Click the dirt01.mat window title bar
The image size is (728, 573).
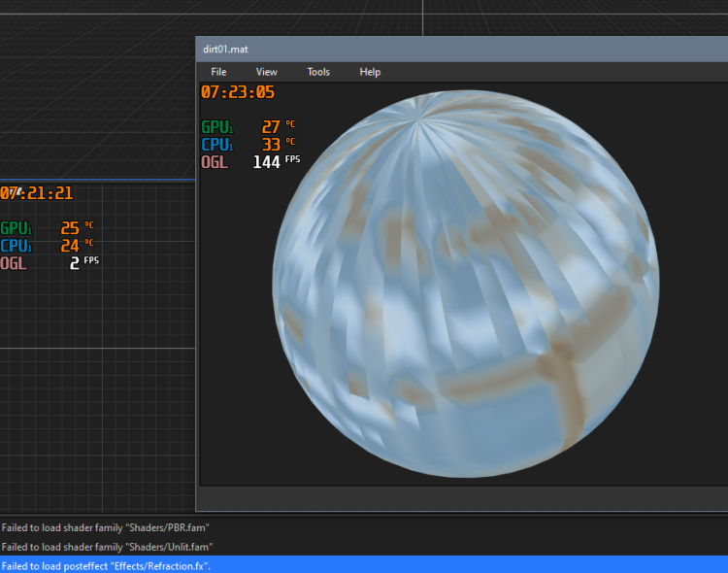click(437, 49)
